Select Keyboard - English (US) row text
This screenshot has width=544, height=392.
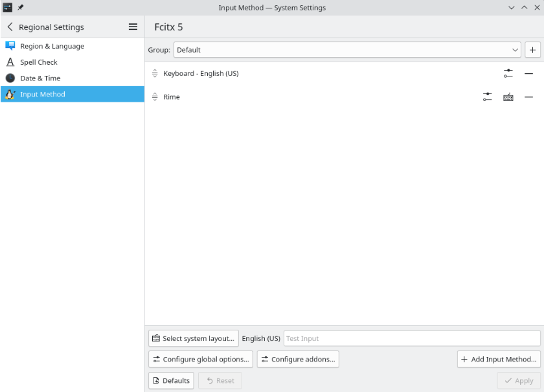[201, 73]
